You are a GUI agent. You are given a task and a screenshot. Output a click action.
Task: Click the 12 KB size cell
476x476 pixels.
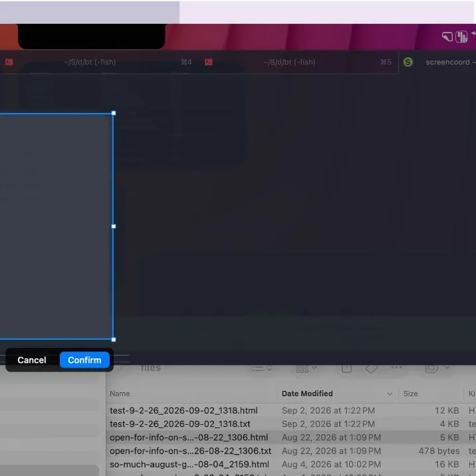447,410
